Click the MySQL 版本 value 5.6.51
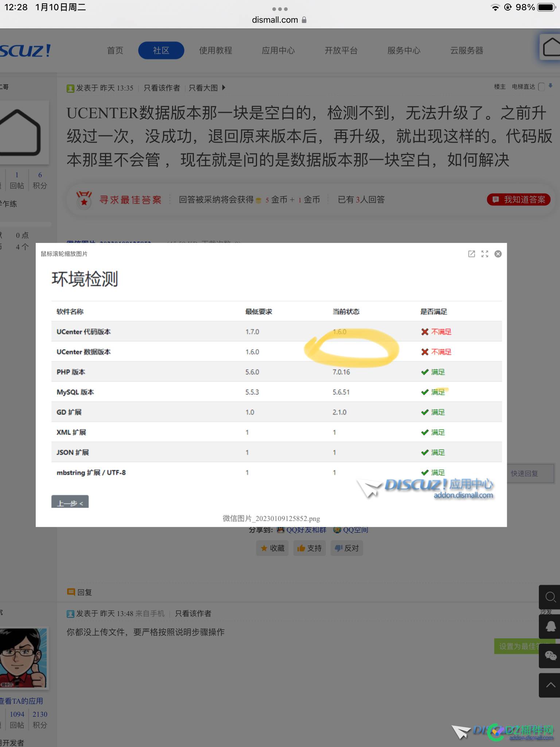Viewport: 560px width, 747px height. 341,392
